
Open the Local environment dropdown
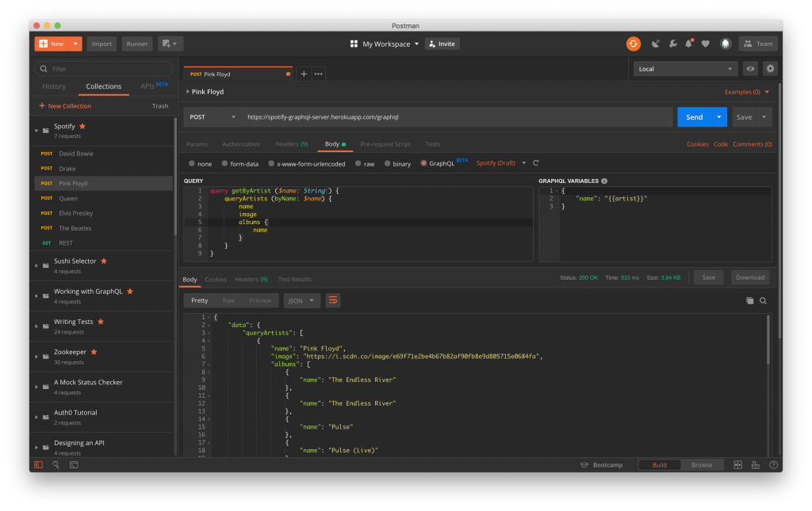(684, 69)
